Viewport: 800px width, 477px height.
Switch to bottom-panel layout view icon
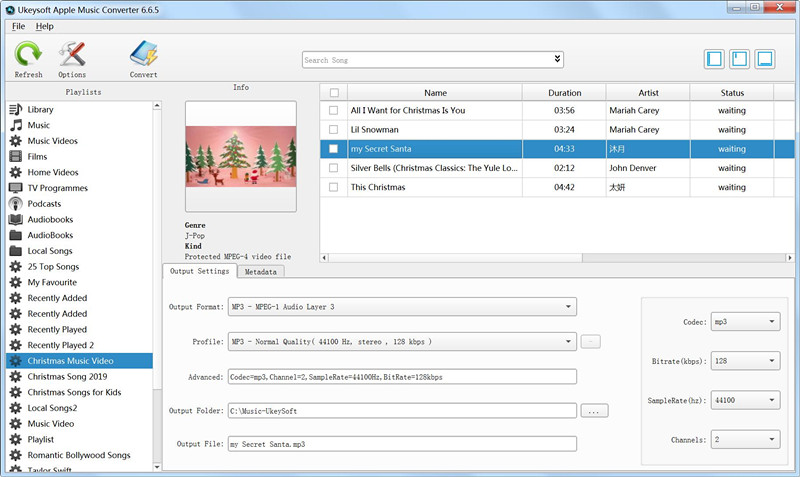(765, 59)
